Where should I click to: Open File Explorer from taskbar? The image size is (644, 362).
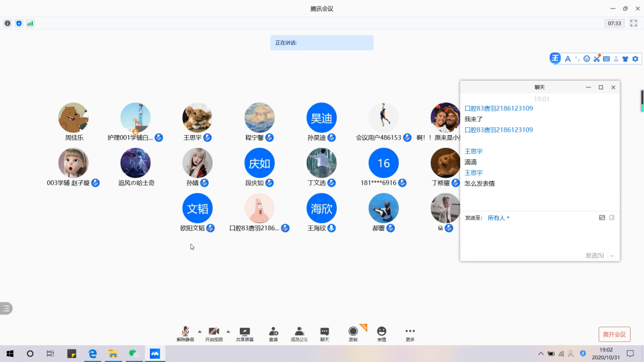pyautogui.click(x=113, y=353)
